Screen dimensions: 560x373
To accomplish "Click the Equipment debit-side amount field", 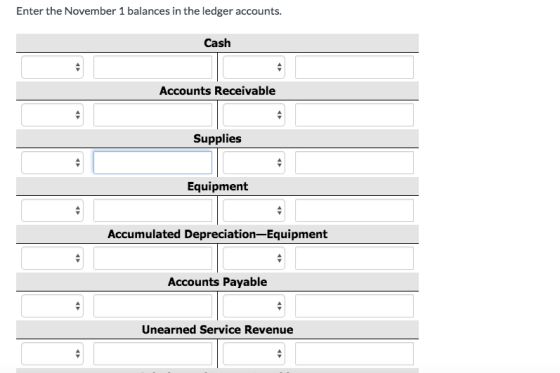I will point(152,210).
